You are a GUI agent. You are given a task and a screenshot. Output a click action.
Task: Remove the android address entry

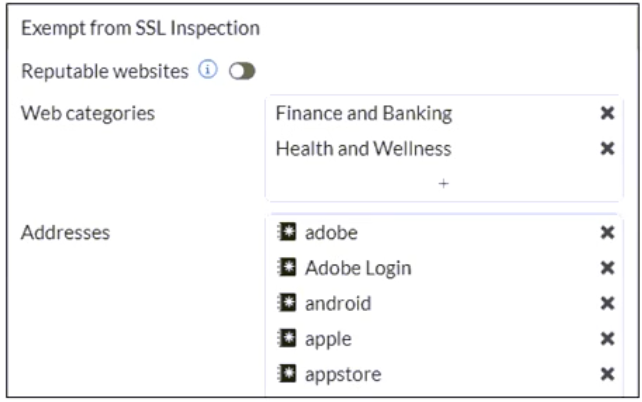click(x=606, y=303)
